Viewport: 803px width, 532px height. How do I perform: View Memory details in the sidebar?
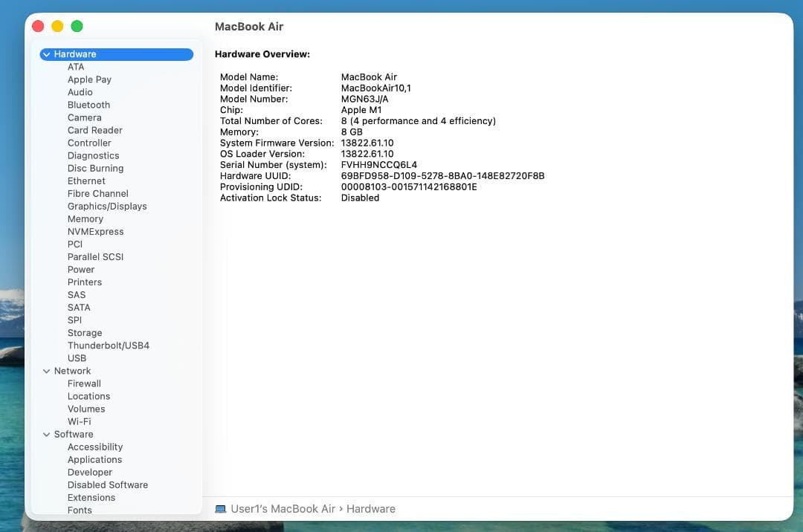coord(85,219)
